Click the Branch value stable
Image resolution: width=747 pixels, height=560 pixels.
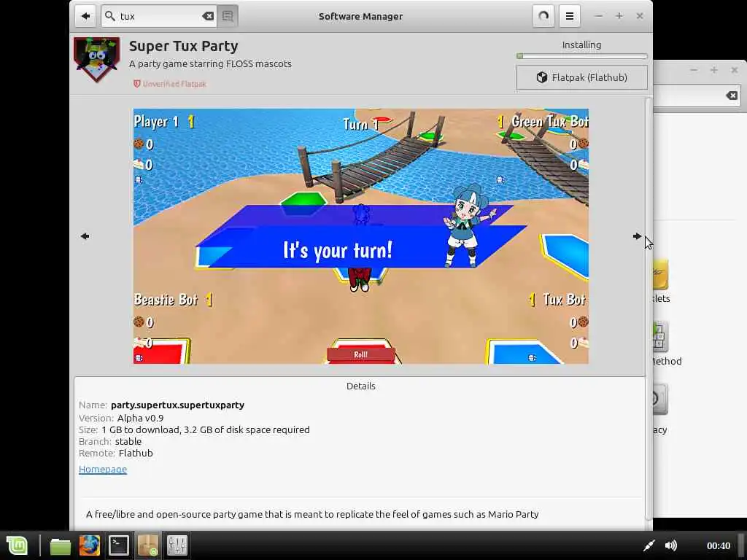point(128,441)
